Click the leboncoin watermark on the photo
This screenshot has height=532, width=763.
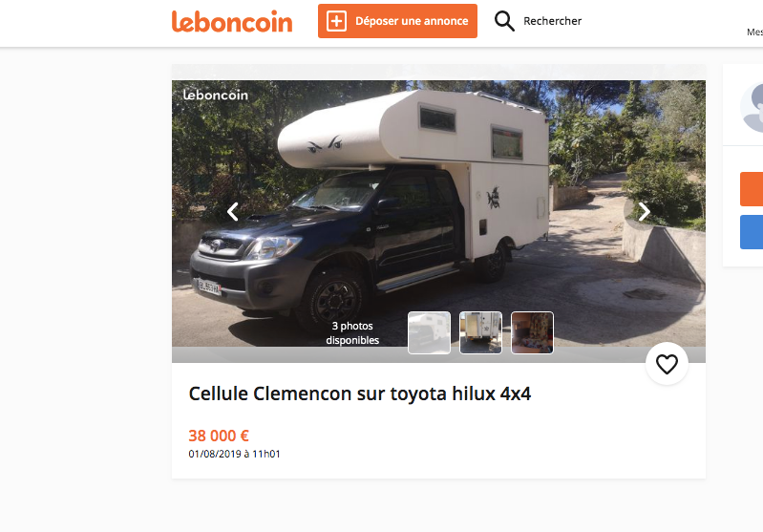click(216, 95)
